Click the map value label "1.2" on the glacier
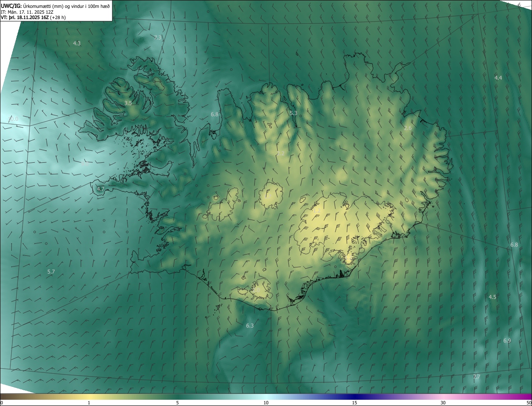This screenshot has width=532, height=406. pyautogui.click(x=317, y=211)
